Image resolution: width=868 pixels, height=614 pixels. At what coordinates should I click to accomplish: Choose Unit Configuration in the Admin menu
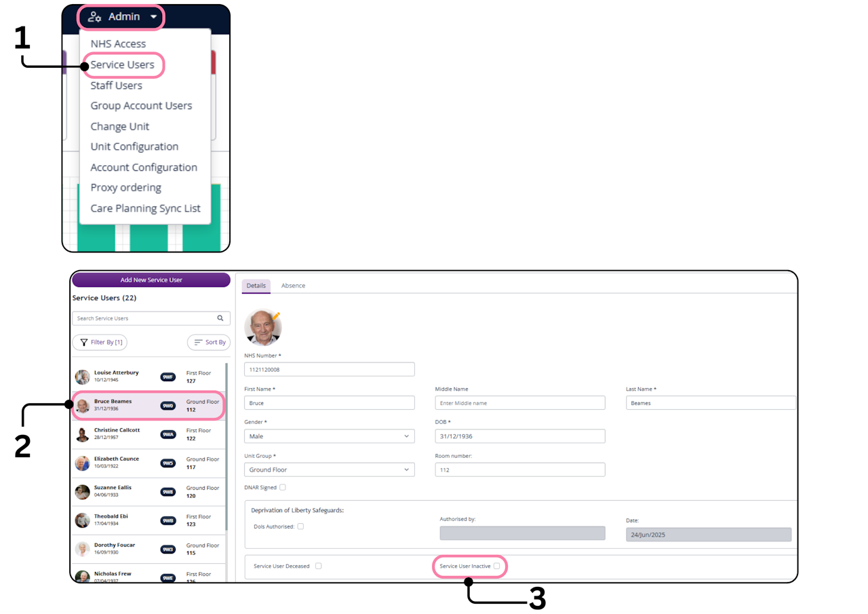(x=135, y=147)
